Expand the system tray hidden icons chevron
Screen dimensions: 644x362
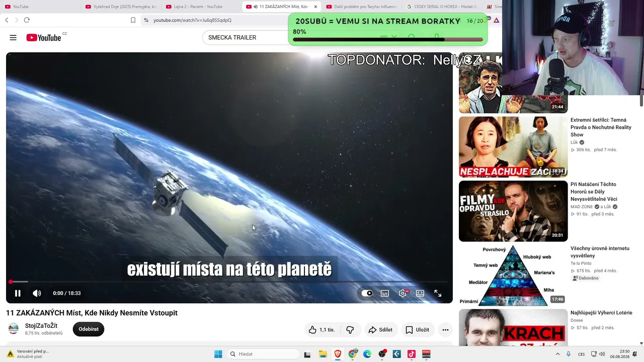click(558, 354)
